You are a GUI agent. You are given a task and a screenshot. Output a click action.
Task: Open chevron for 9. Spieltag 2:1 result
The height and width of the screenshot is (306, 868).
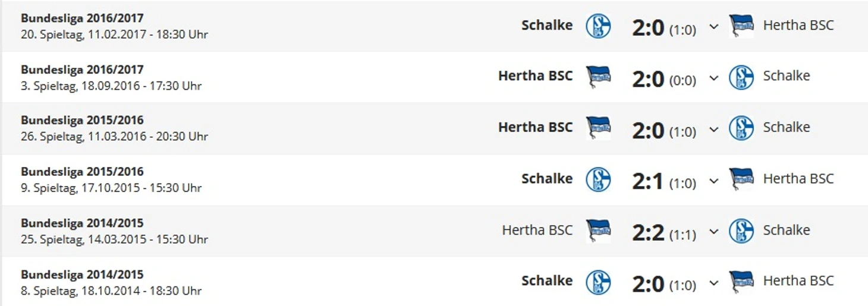tap(714, 181)
